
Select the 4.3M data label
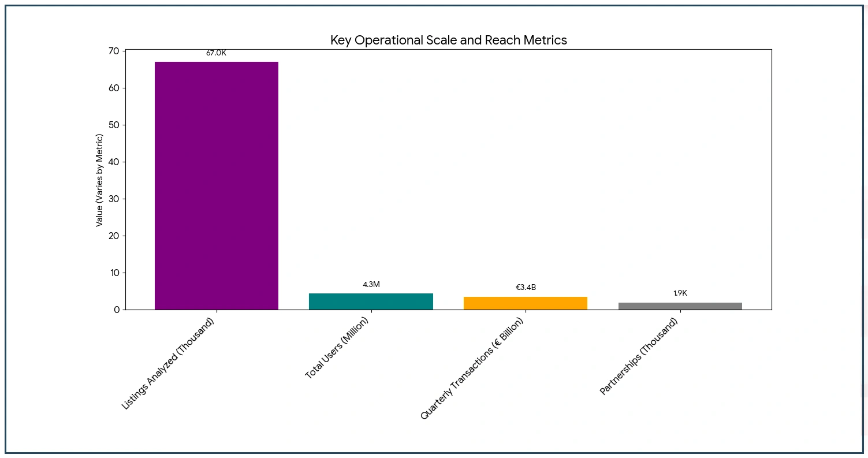click(371, 284)
